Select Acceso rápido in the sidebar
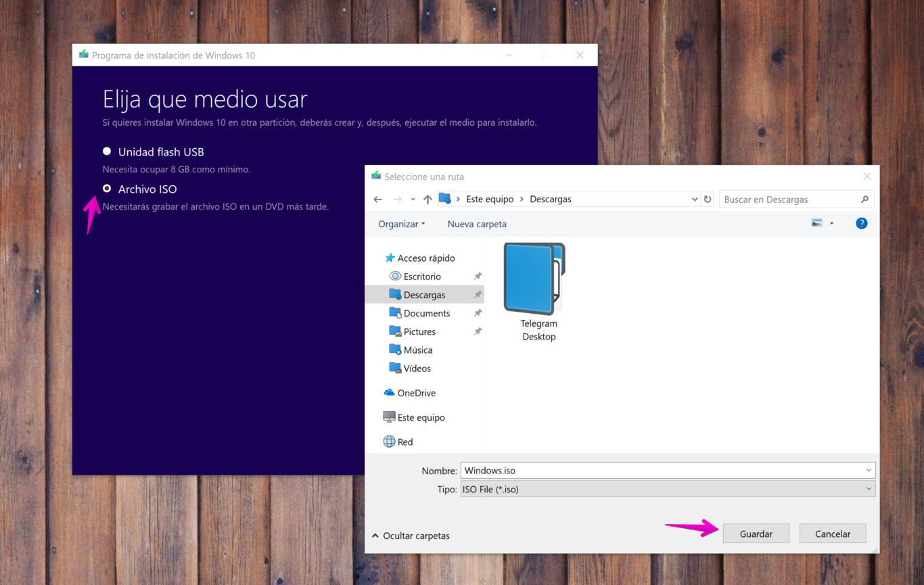924x585 pixels. 425,258
